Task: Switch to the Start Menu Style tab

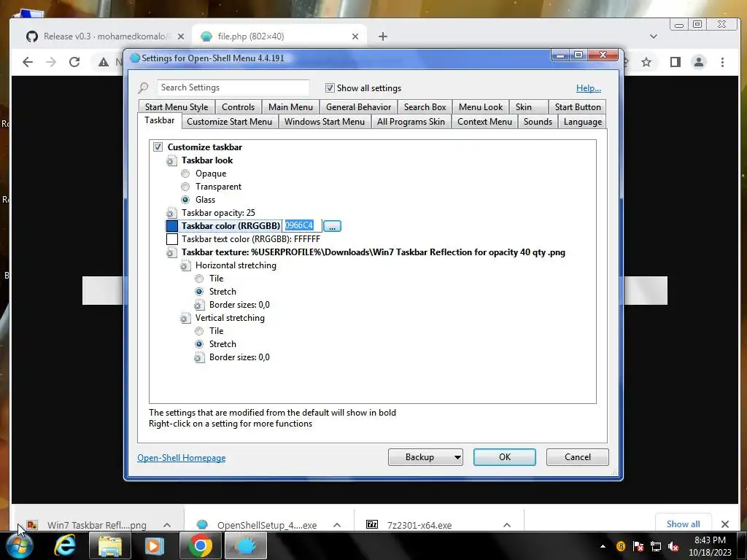Action: [177, 107]
